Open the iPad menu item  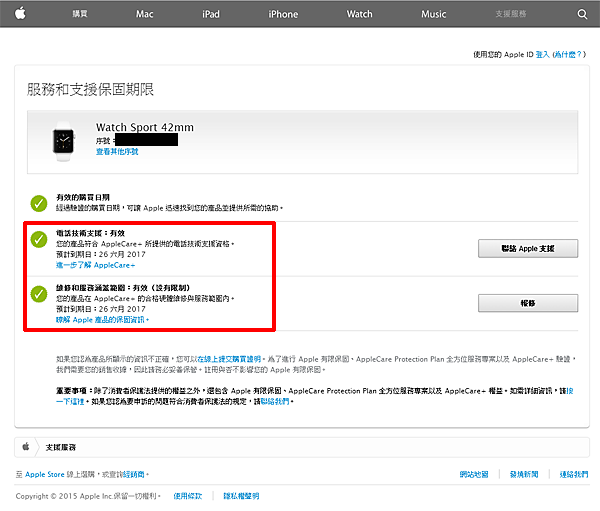pos(211,14)
